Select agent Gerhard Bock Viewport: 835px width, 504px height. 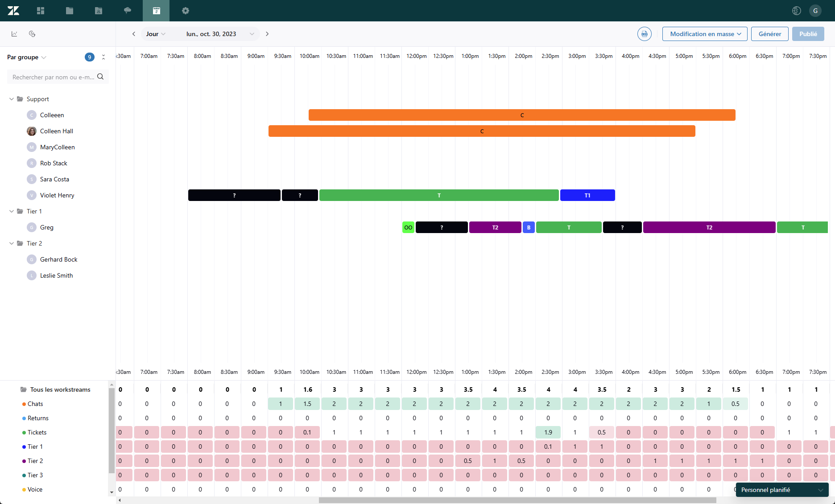tap(58, 259)
